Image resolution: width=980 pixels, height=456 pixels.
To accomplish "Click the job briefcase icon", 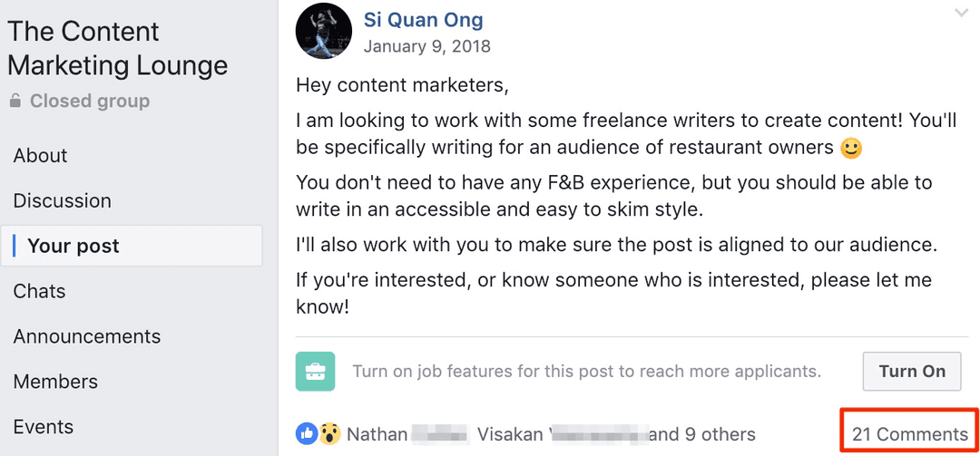I will pos(315,371).
